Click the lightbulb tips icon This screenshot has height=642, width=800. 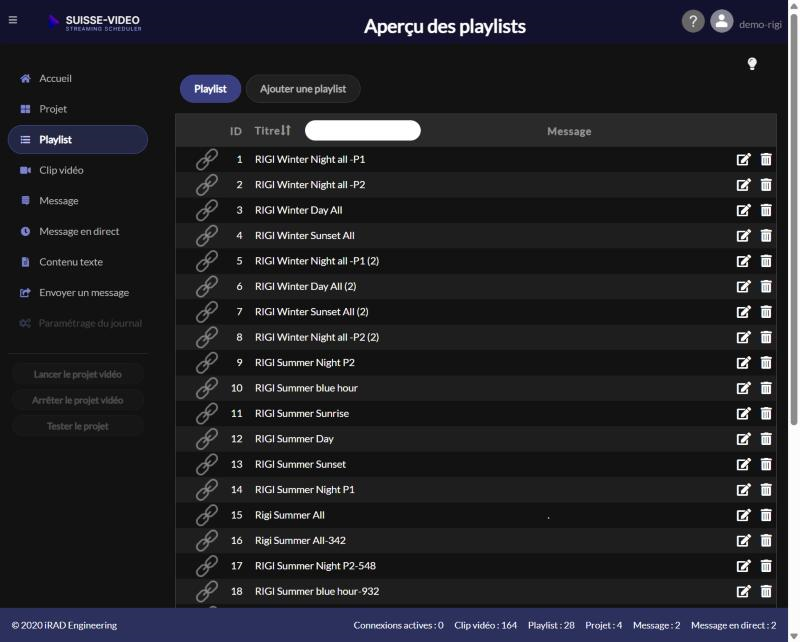coord(752,64)
